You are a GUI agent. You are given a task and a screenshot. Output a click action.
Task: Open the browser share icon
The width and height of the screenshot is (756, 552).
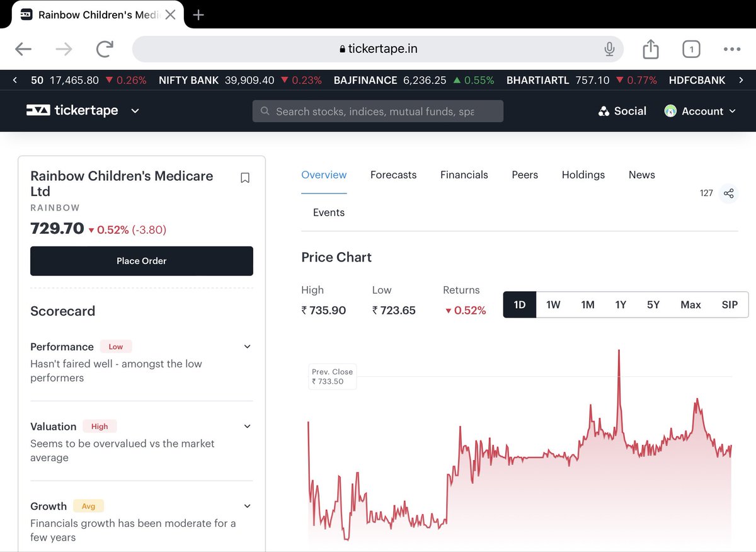[x=651, y=49]
